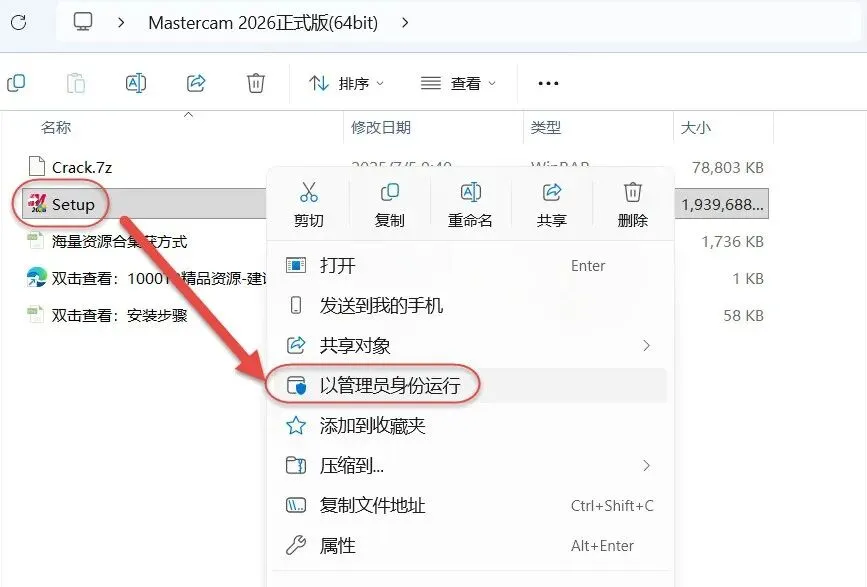This screenshot has width=867, height=587.
Task: Click the toolbar Delete trash icon
Action: [255, 83]
